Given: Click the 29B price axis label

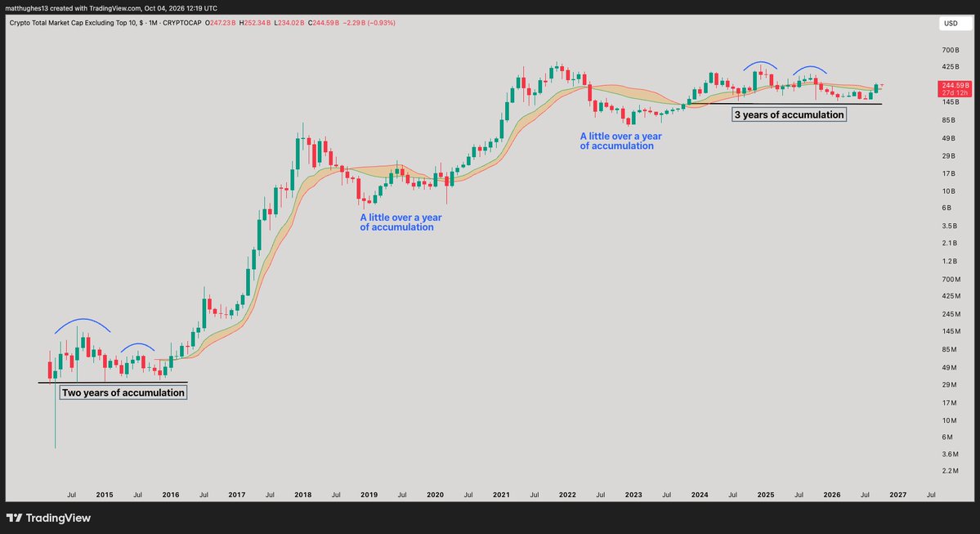Looking at the screenshot, I should click(x=948, y=155).
